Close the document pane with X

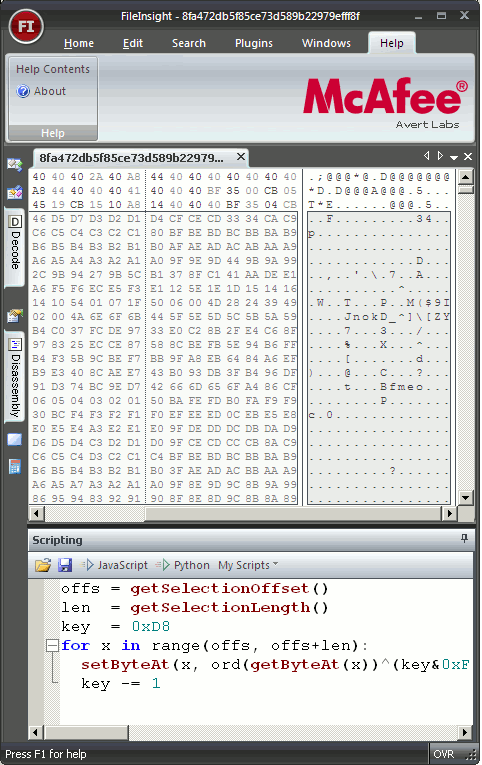click(x=468, y=157)
